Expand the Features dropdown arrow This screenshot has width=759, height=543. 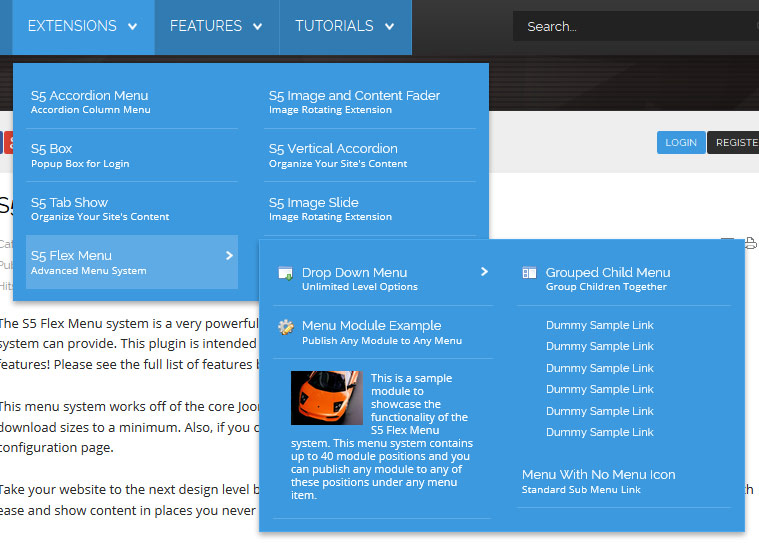pyautogui.click(x=258, y=27)
